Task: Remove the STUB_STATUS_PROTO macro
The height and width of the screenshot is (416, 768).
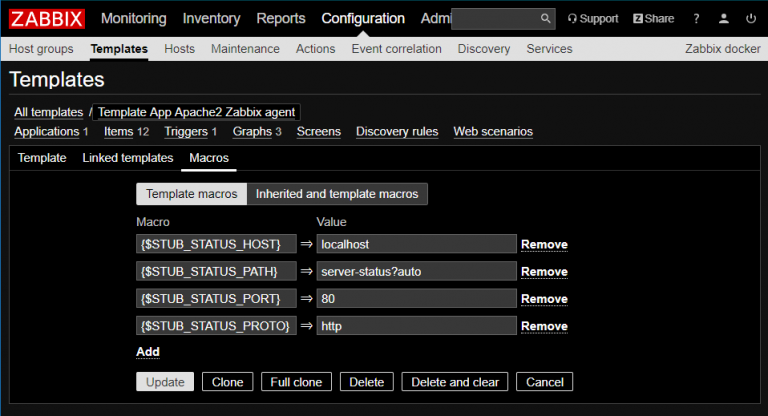Action: pyautogui.click(x=544, y=326)
